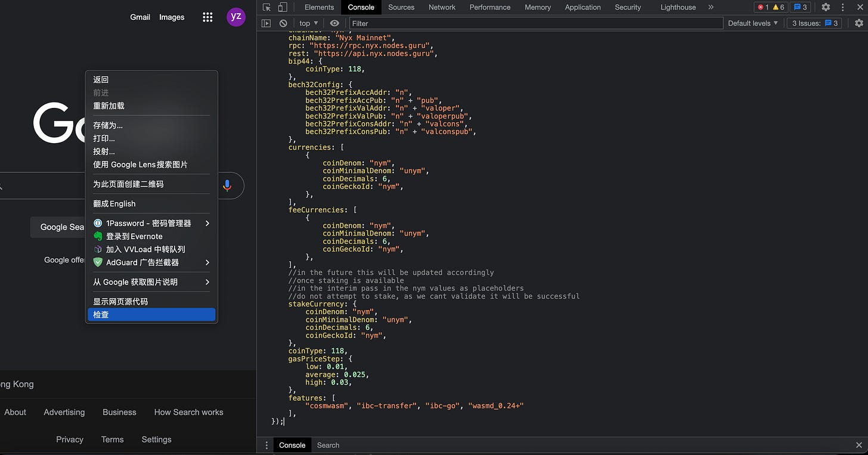Choose 重新加载 in the context menu
The width and height of the screenshot is (868, 455).
tap(151, 106)
